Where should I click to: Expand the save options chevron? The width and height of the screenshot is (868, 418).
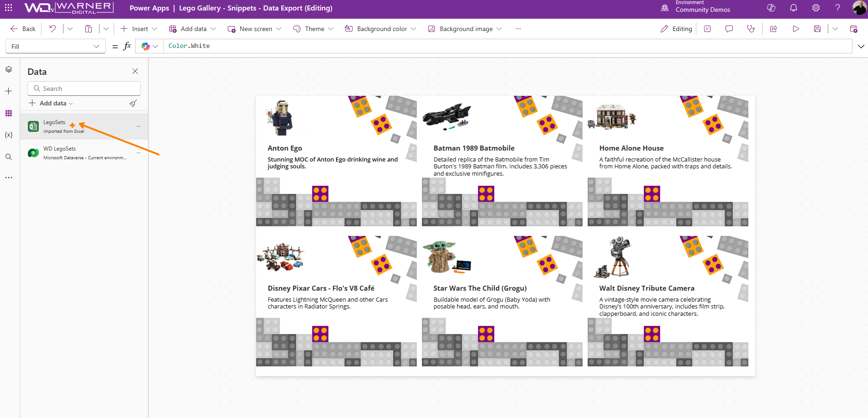pos(835,29)
